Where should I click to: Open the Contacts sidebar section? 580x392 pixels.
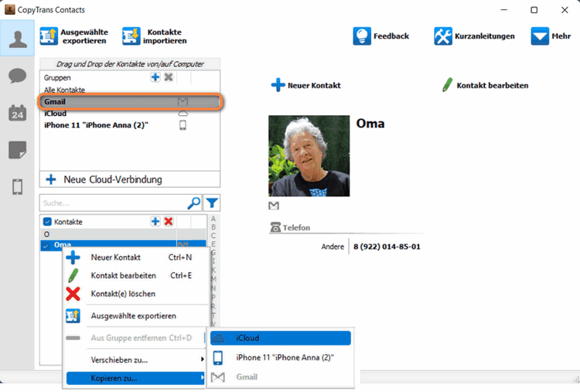point(17,39)
